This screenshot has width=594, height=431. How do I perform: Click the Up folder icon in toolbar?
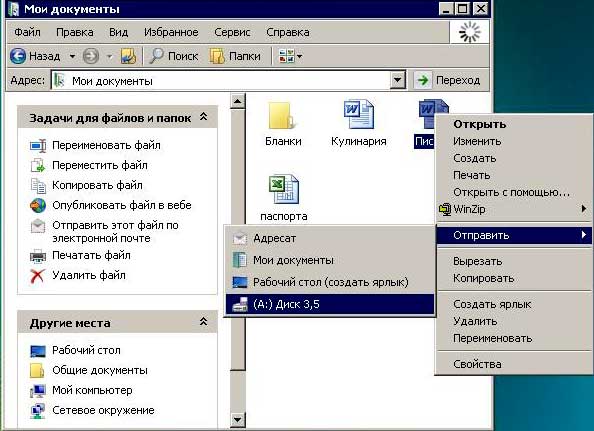(x=128, y=56)
